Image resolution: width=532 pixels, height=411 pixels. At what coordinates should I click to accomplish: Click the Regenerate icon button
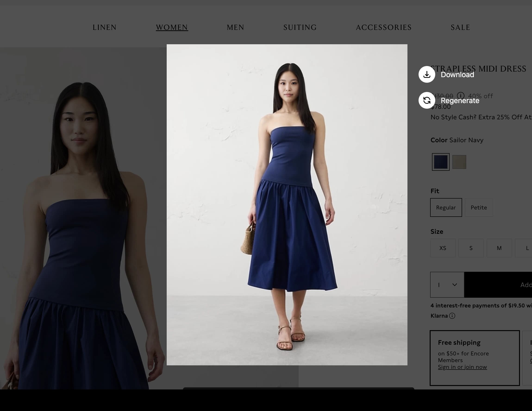(427, 100)
